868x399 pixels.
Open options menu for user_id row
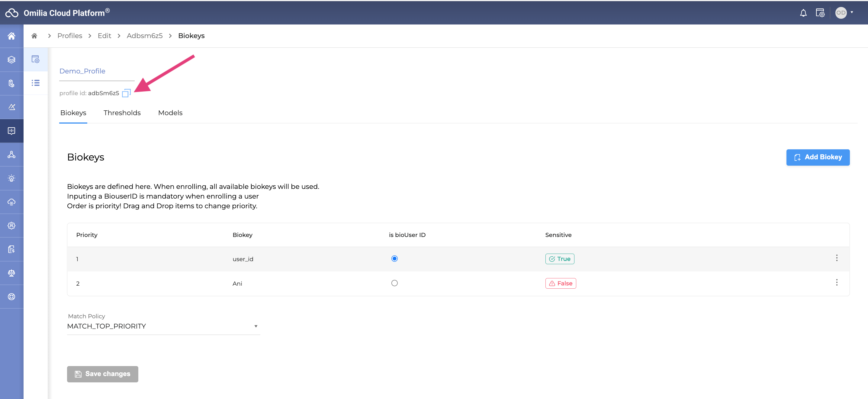pos(836,258)
